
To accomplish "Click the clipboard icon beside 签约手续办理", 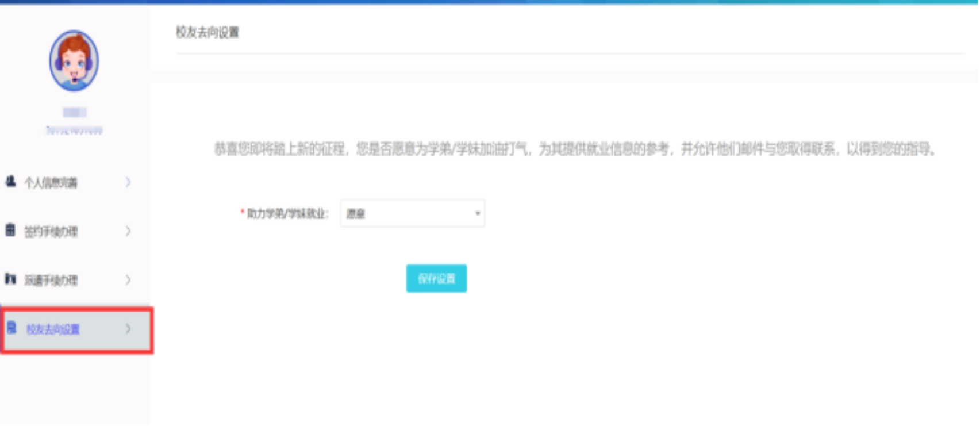I will [10, 231].
